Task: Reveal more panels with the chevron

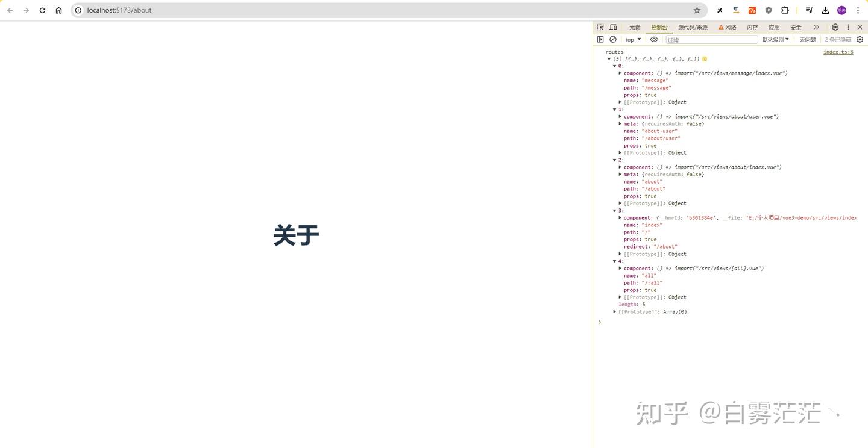Action: click(x=816, y=27)
